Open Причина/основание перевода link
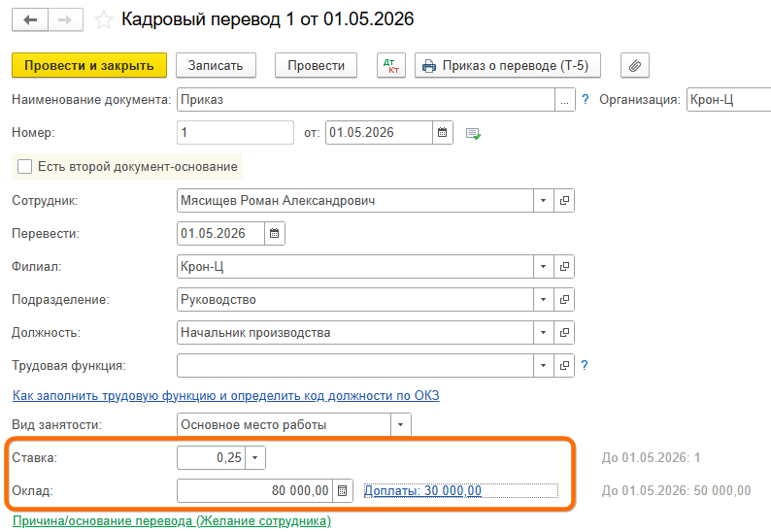This screenshot has width=771, height=532. coord(172,520)
